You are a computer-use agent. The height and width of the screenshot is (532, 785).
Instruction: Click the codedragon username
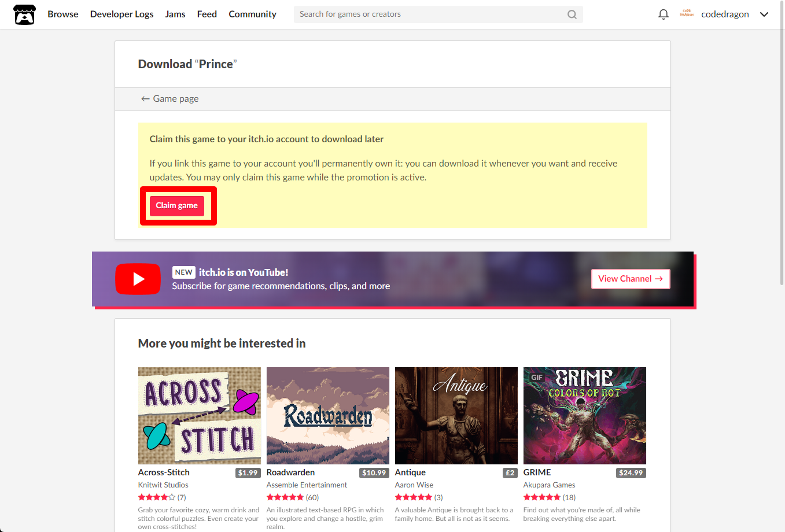725,14
